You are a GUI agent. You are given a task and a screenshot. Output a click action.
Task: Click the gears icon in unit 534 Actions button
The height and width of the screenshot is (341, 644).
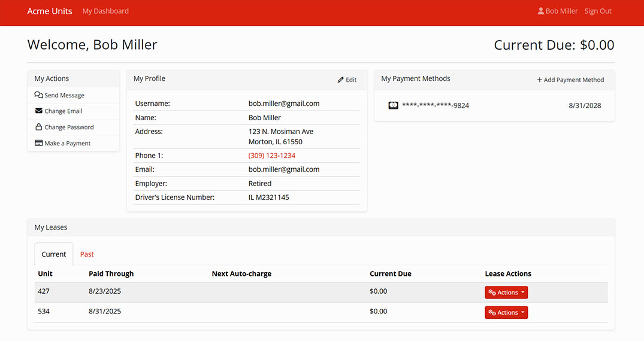tap(492, 313)
